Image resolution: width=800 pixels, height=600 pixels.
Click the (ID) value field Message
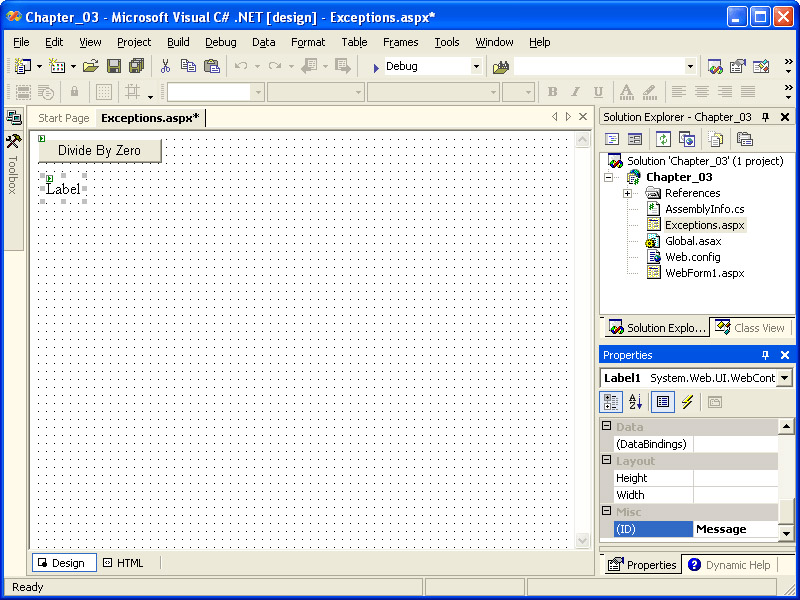pos(734,529)
